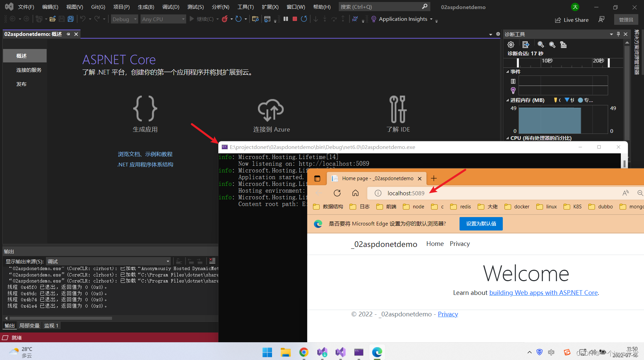Zoom out on the diagnostic timeline
The width and height of the screenshot is (644, 360).
click(x=552, y=45)
